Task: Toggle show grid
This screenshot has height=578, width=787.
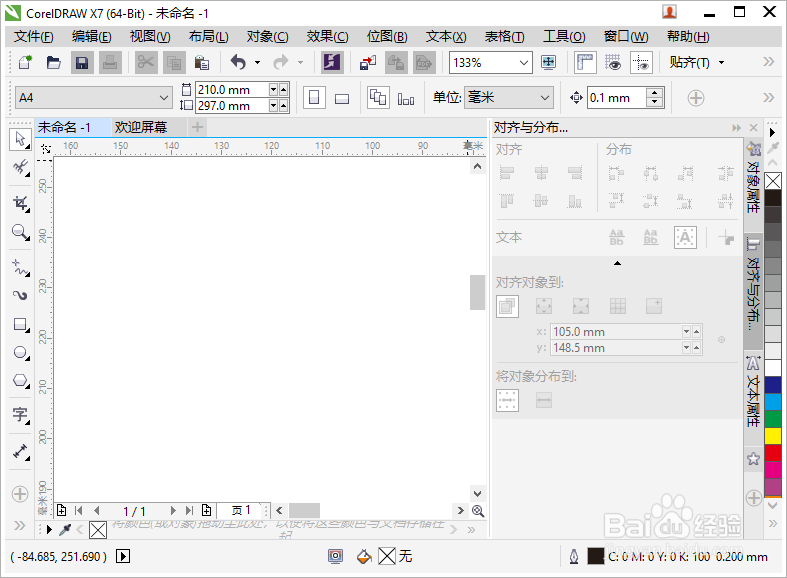Action: [x=613, y=63]
